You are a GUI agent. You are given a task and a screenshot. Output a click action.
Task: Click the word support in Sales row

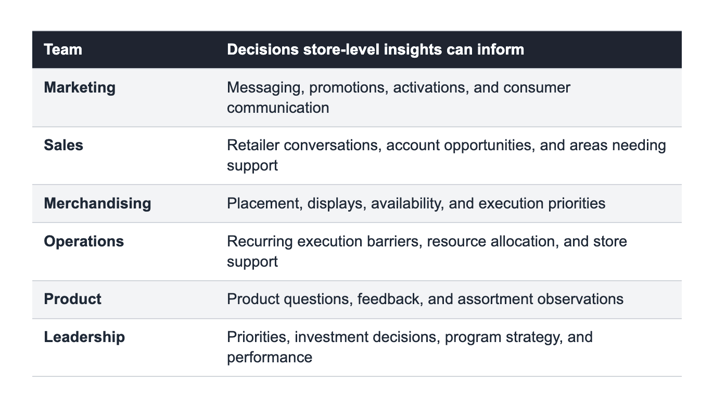(252, 165)
